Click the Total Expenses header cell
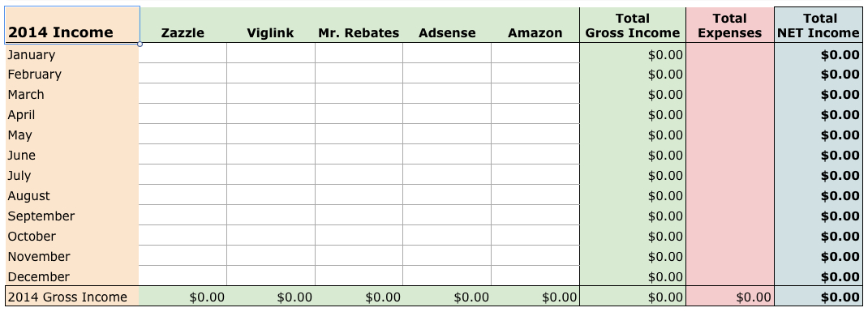This screenshot has height=312, width=868. pyautogui.click(x=730, y=25)
